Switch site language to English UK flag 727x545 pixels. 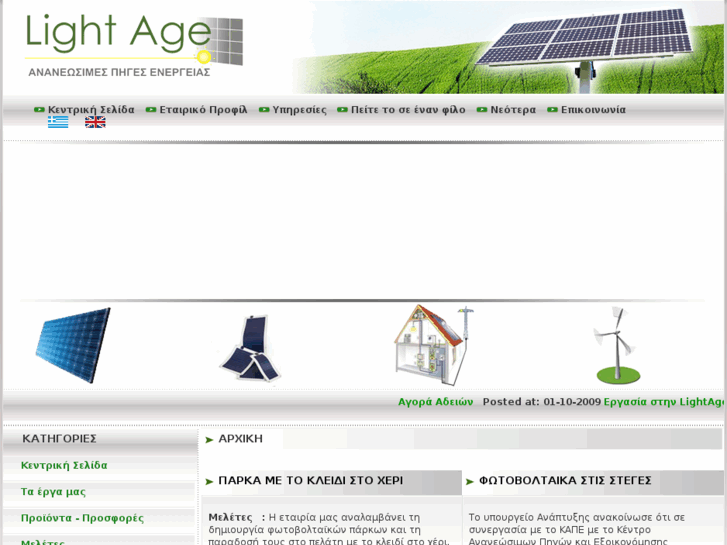pos(95,122)
